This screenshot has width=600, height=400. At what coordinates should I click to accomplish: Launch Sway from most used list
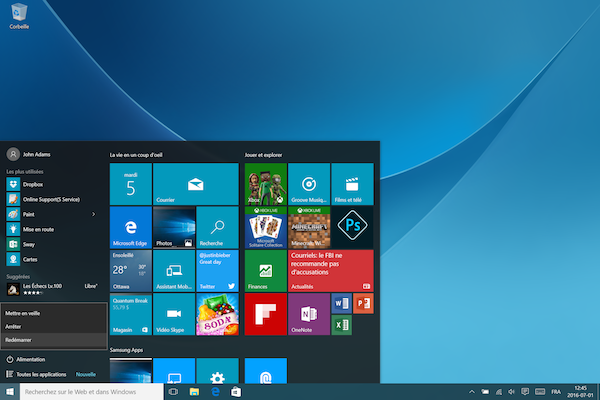52,244
